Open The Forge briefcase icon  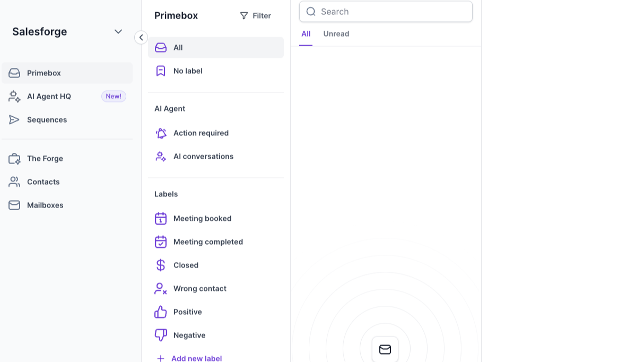pos(14,159)
